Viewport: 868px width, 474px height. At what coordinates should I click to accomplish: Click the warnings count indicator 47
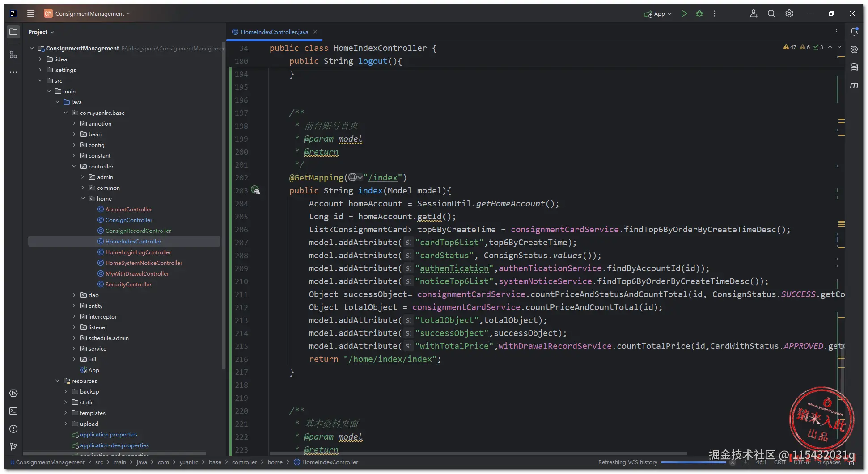pos(790,47)
